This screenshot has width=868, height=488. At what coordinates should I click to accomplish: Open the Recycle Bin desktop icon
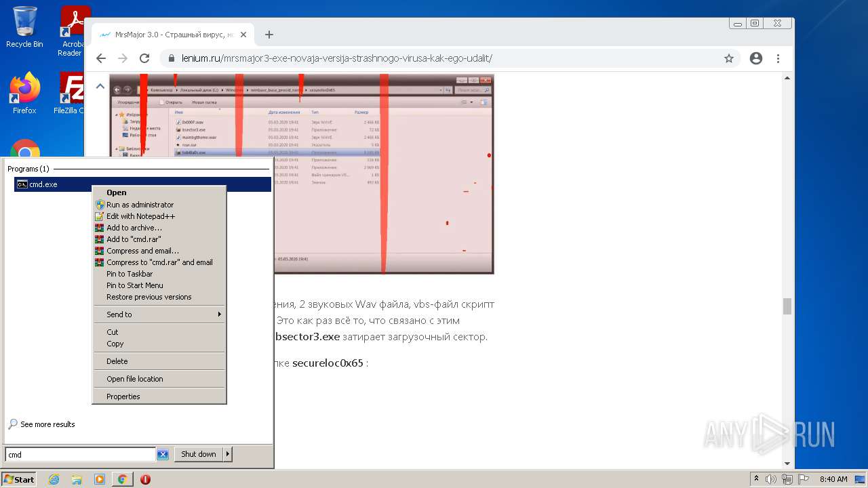coord(24,27)
